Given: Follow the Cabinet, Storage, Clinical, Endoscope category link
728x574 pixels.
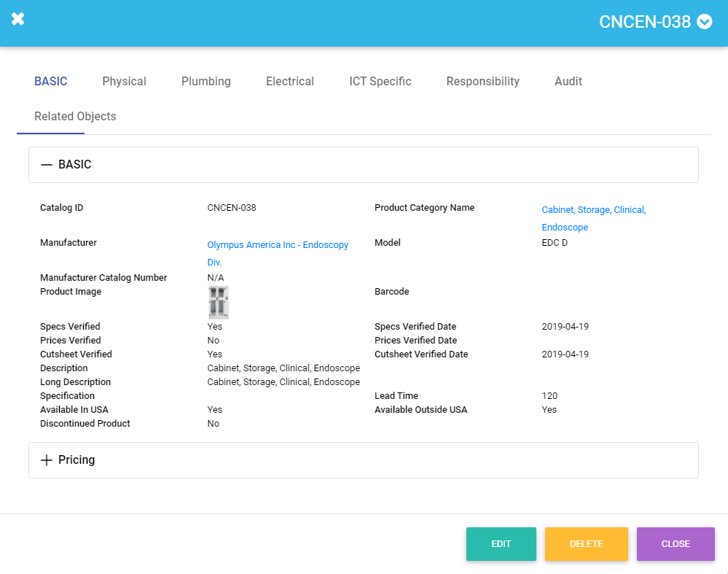Looking at the screenshot, I should tap(593, 210).
